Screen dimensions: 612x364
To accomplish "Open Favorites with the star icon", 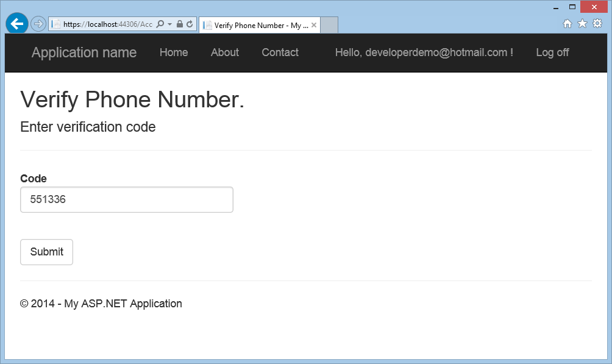I will click(582, 23).
